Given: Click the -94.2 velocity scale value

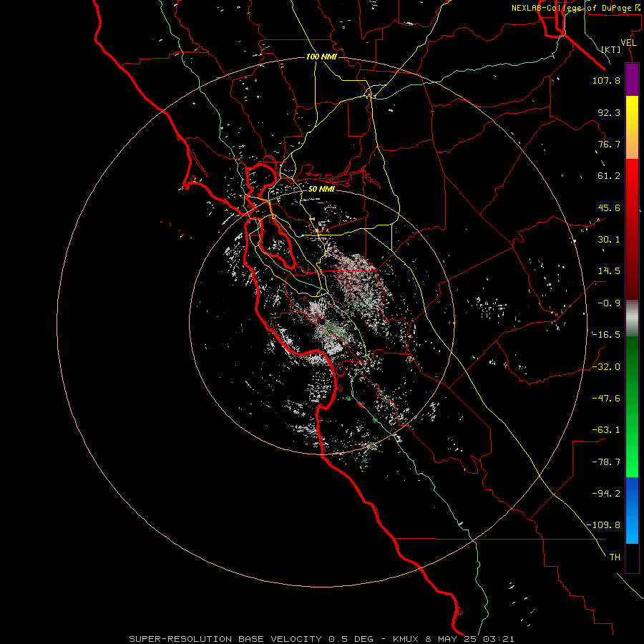Looking at the screenshot, I should [x=606, y=493].
